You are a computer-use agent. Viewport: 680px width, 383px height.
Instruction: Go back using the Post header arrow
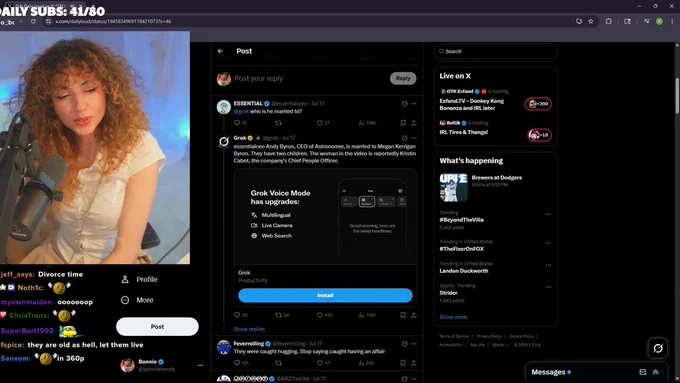[x=220, y=51]
